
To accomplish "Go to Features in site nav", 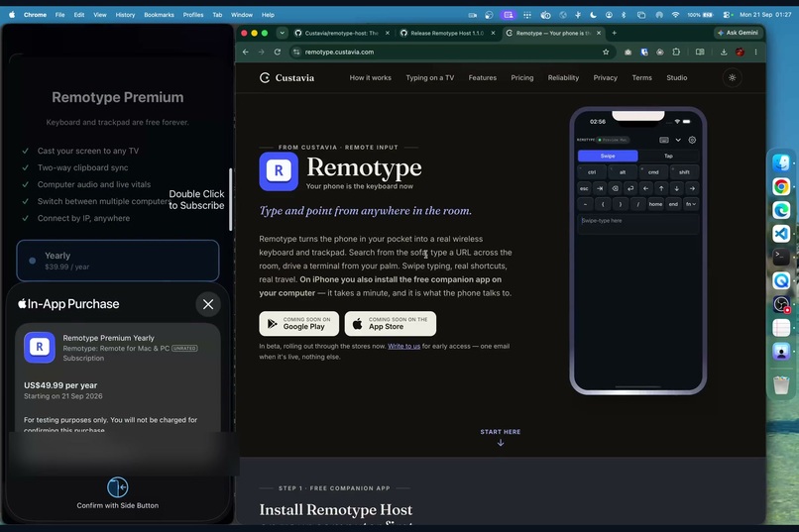I will click(483, 78).
